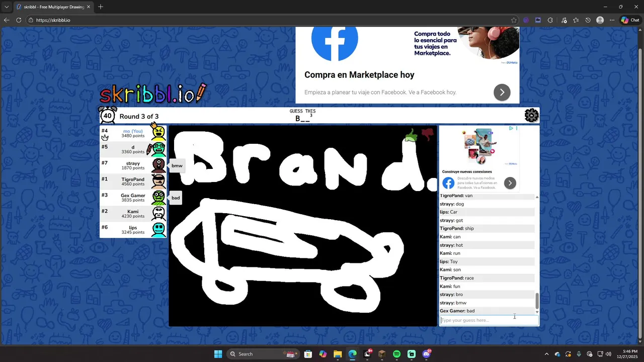Click the AdChoices icon on sidebar ad
The height and width of the screenshot is (362, 644).
[511, 129]
